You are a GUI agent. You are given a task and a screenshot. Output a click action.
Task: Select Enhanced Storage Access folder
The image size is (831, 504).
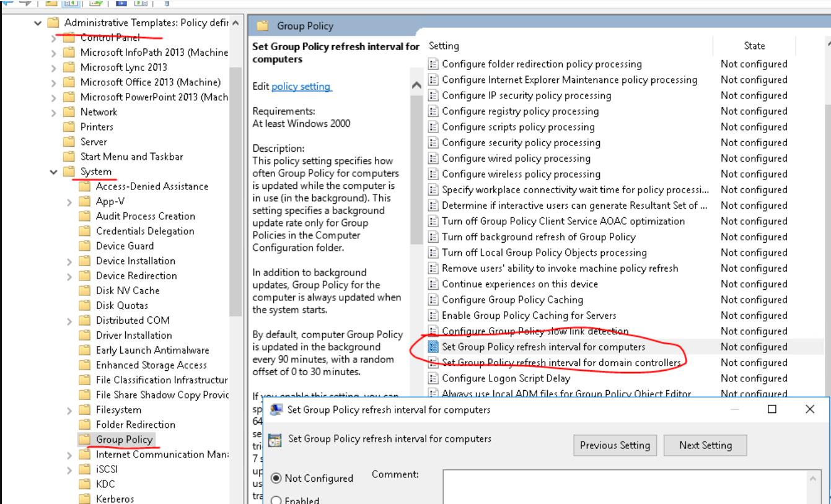click(x=151, y=365)
